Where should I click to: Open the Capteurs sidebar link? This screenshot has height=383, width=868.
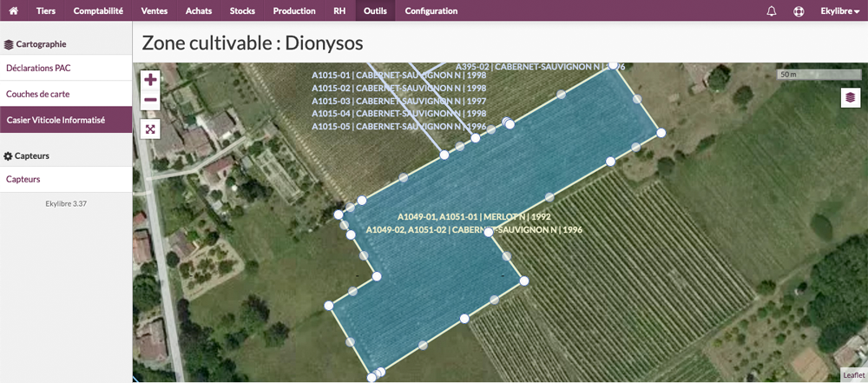pos(66,180)
